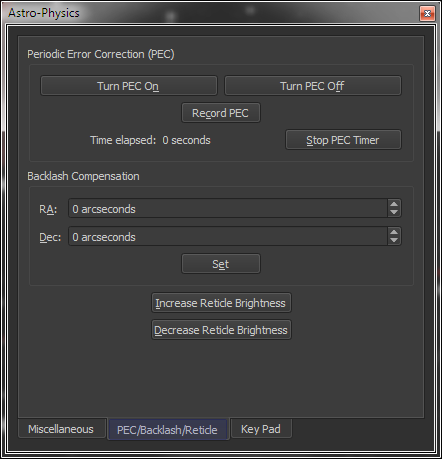
Task: Click the Dec: label
Action: (50, 237)
